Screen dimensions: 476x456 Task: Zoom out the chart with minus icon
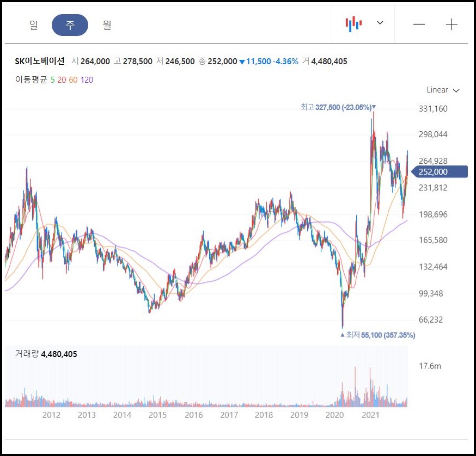pyautogui.click(x=419, y=24)
